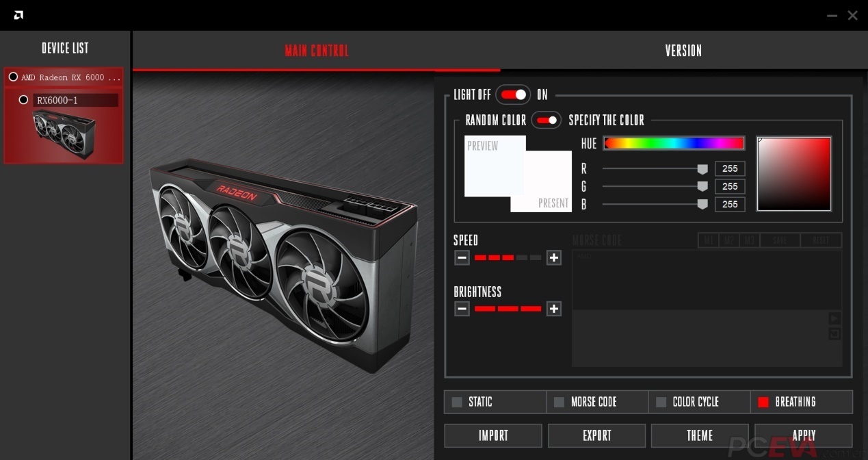Increase brightness with the plus button

click(554, 309)
